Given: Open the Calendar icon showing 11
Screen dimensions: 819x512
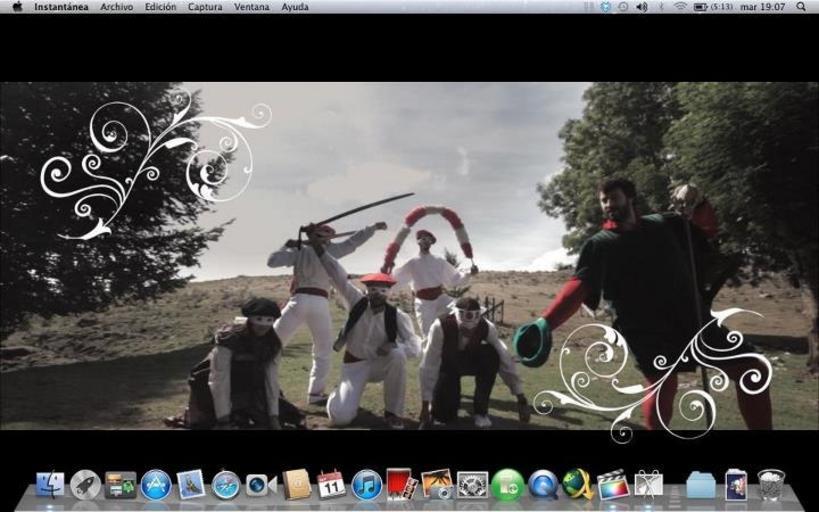Looking at the screenshot, I should (x=331, y=485).
